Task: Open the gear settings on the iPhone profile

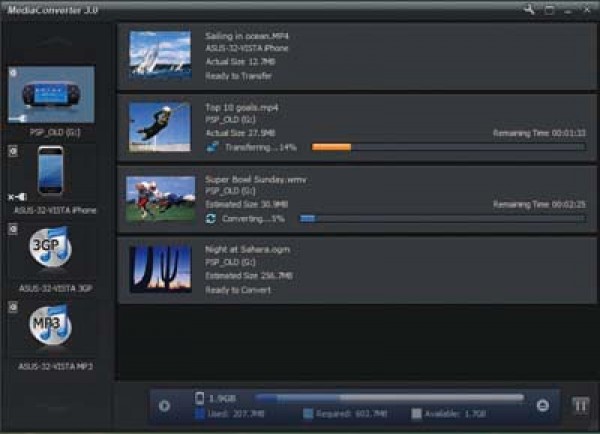Action: coord(13,152)
